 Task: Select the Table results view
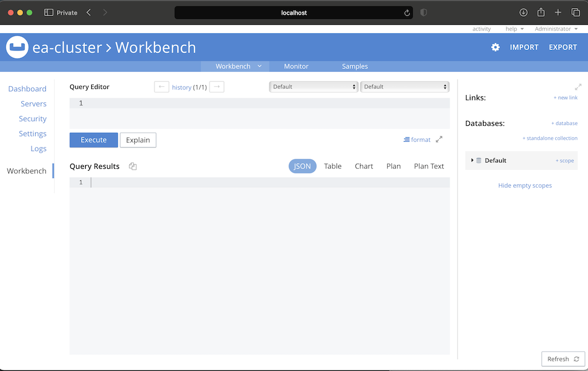click(332, 166)
